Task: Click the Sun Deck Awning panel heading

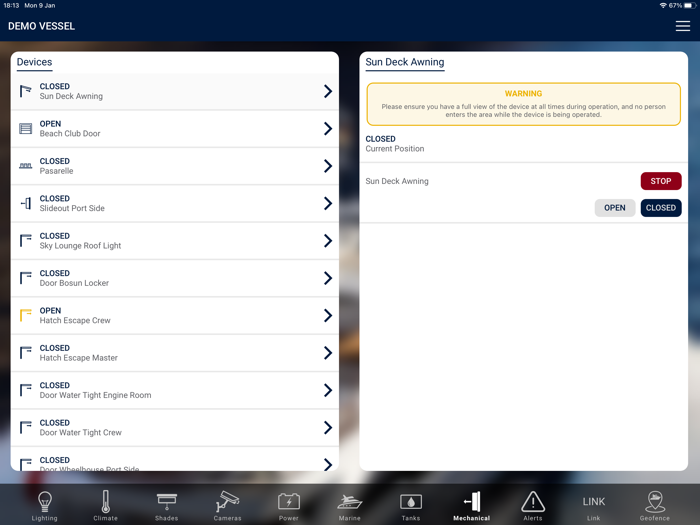Action: pyautogui.click(x=405, y=62)
